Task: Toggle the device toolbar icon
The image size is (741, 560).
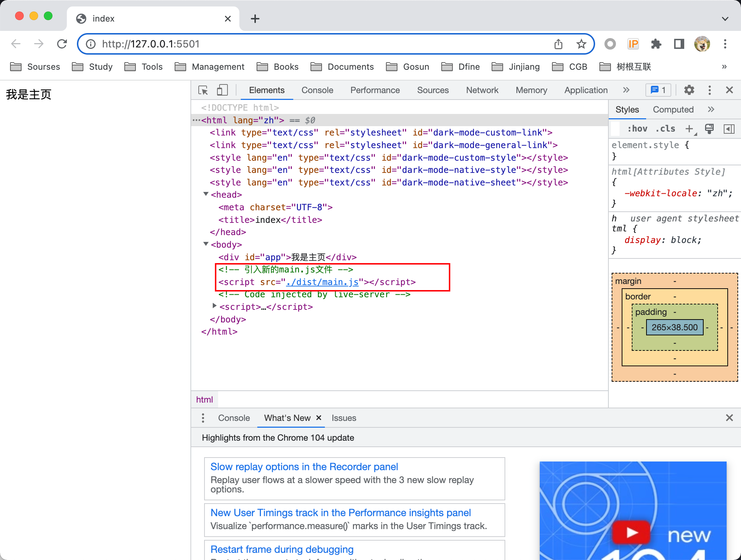Action: pos(222,90)
